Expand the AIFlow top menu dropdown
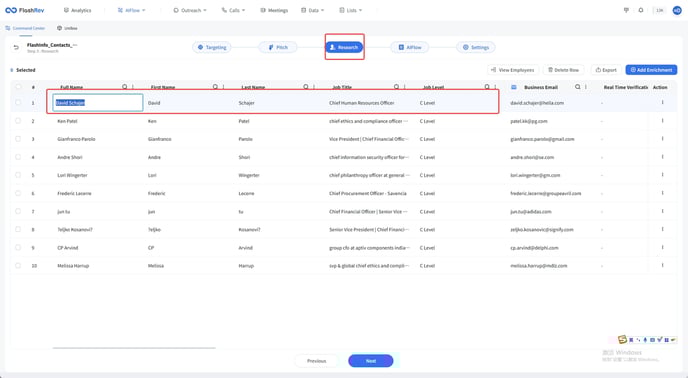 (x=131, y=10)
